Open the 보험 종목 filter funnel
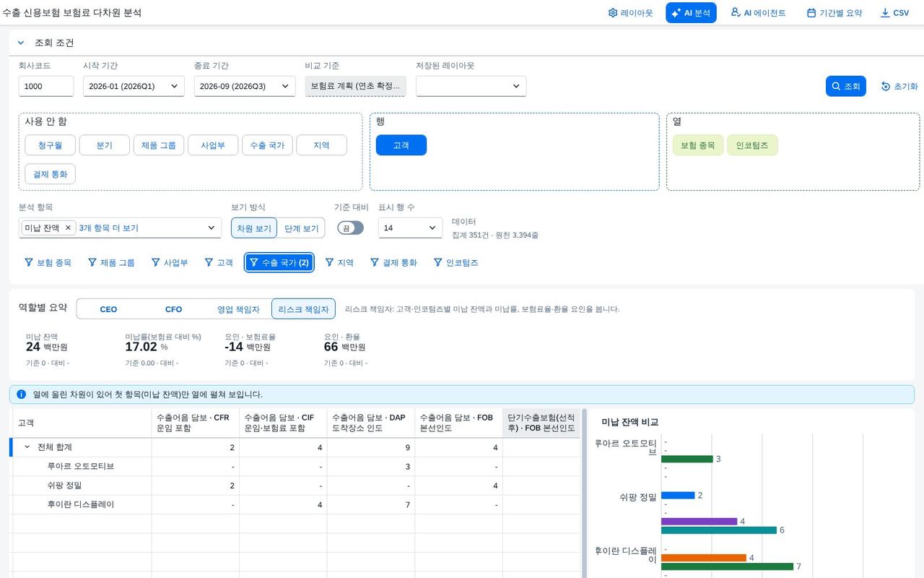 [48, 262]
